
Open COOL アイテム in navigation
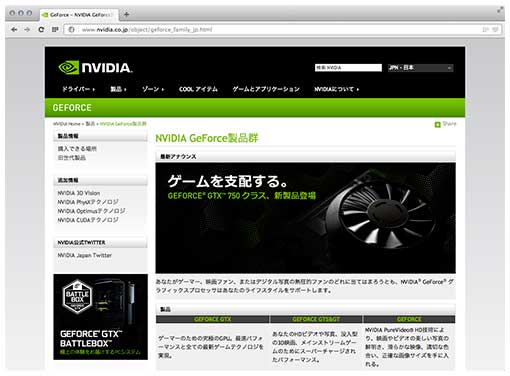pos(198,89)
